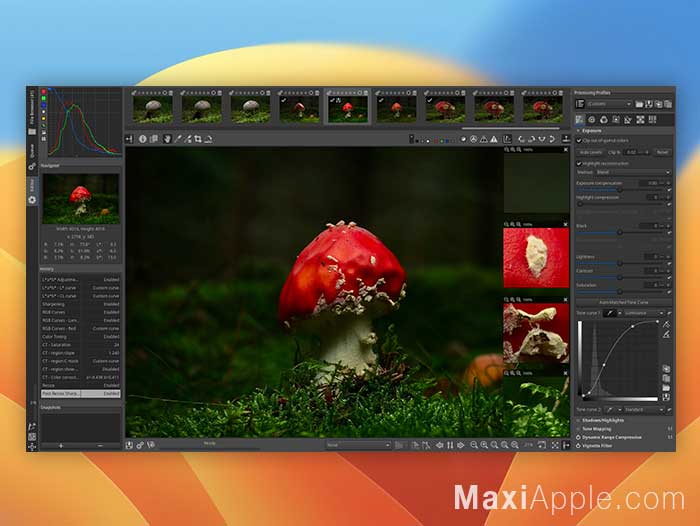Open Tone curve 1 type selector
The height and width of the screenshot is (526, 700).
[611, 313]
